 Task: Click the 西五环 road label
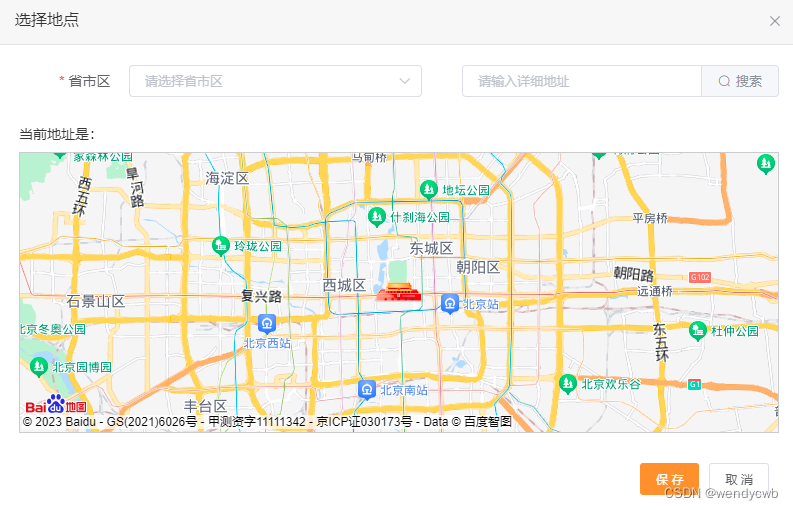tap(82, 196)
